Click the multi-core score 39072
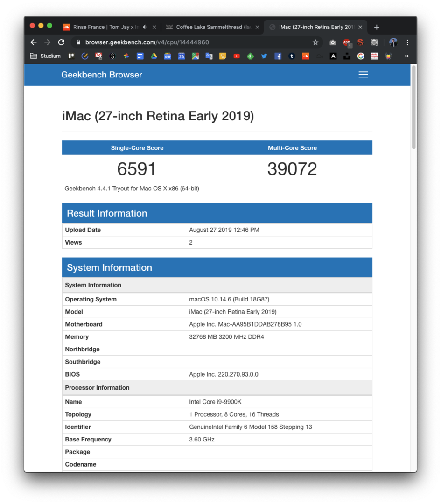The image size is (441, 504). pos(292,169)
